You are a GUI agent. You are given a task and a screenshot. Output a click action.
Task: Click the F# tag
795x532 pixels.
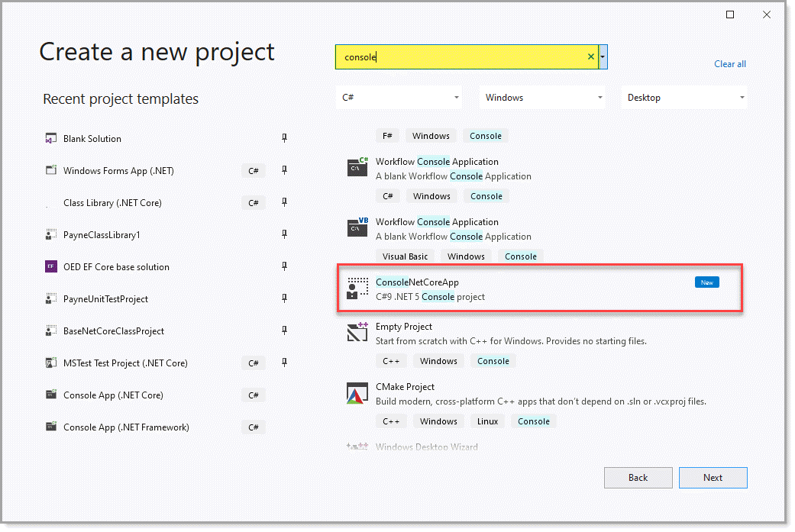pos(387,136)
